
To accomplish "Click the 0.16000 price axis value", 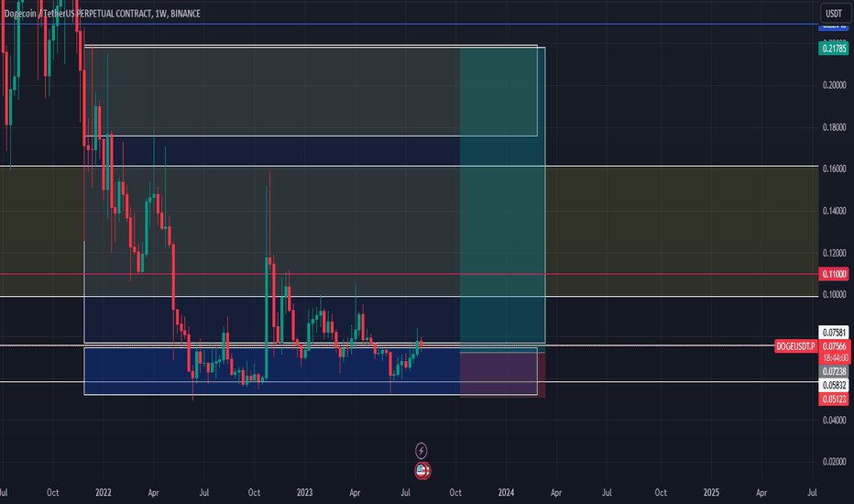I will 834,169.
